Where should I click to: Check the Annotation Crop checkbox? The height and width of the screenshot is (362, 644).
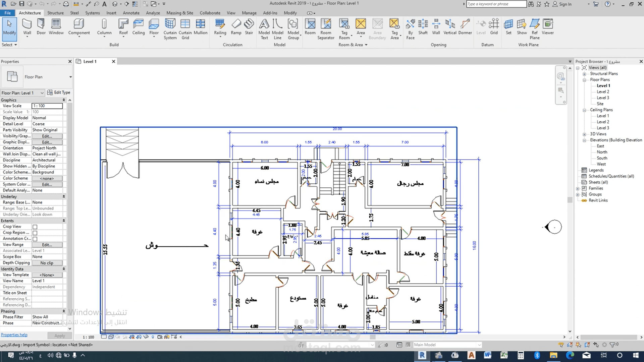35,239
